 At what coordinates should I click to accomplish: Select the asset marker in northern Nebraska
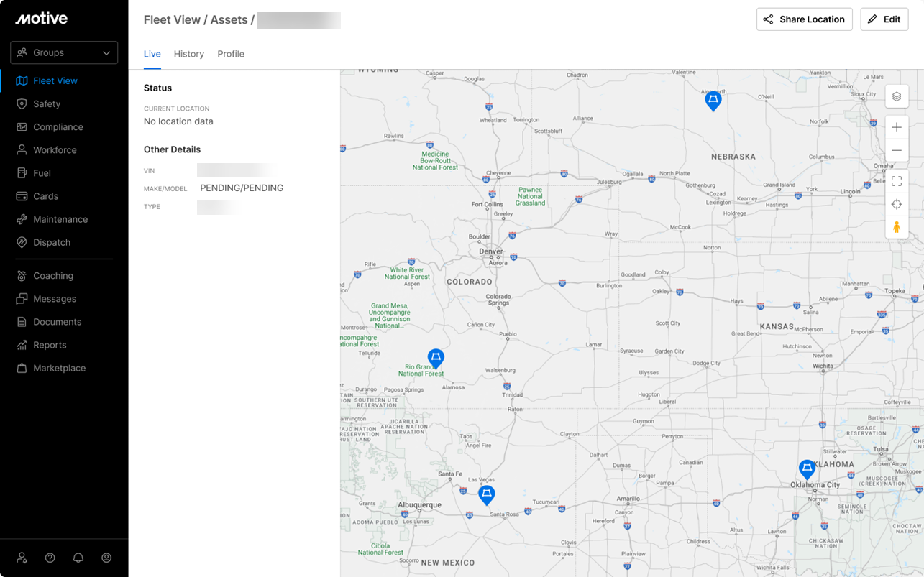tap(713, 100)
